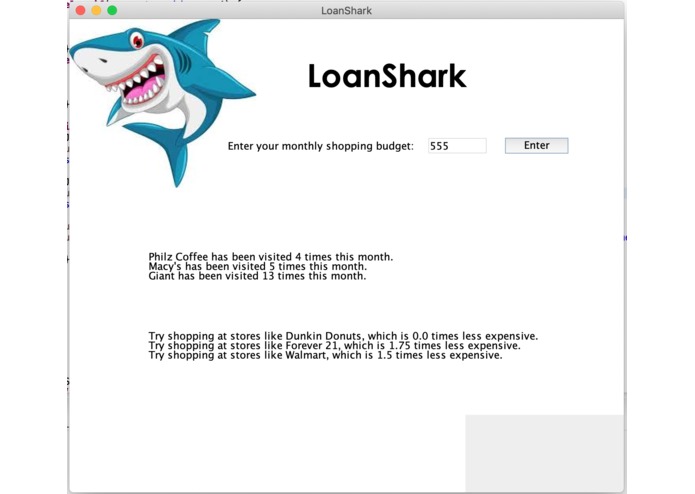Image resolution: width=695 pixels, height=494 pixels.
Task: Click the shark logo image
Action: click(162, 103)
